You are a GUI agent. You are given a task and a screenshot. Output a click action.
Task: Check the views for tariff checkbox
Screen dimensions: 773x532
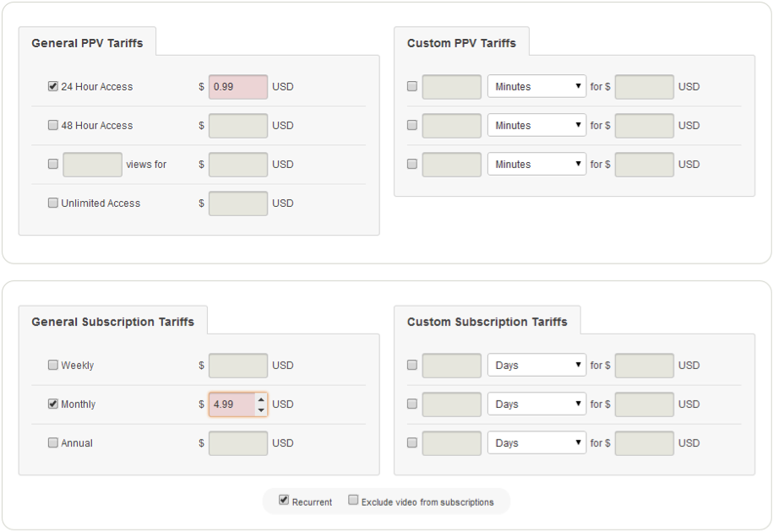(52, 164)
